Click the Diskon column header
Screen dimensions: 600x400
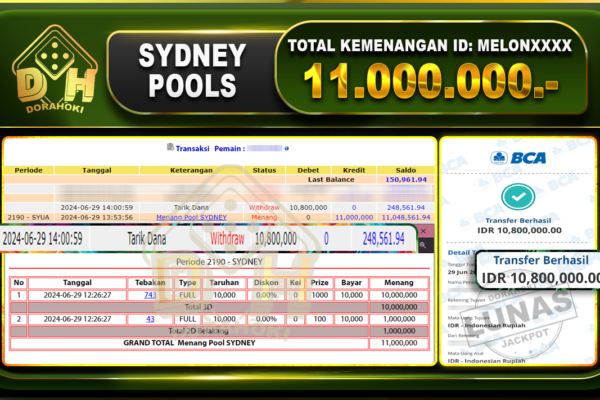(x=266, y=282)
